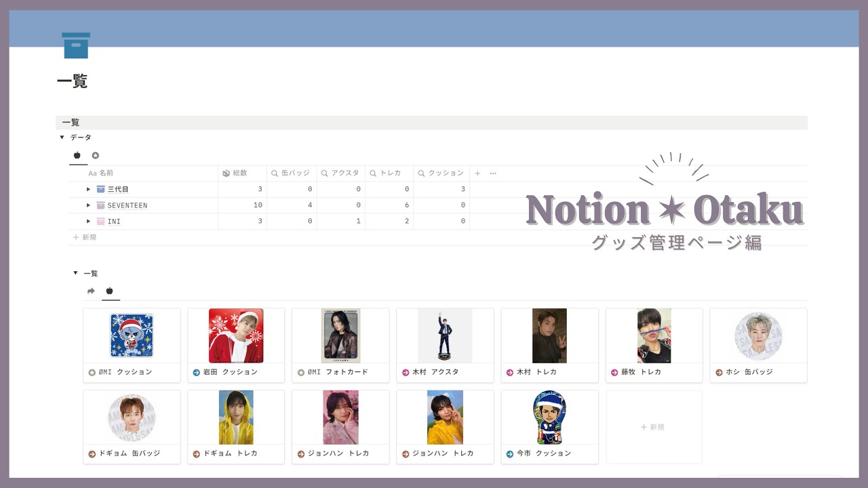This screenshot has height=488, width=868.
Task: Open the ØMI フォトカード card thumbnail
Action: click(340, 335)
